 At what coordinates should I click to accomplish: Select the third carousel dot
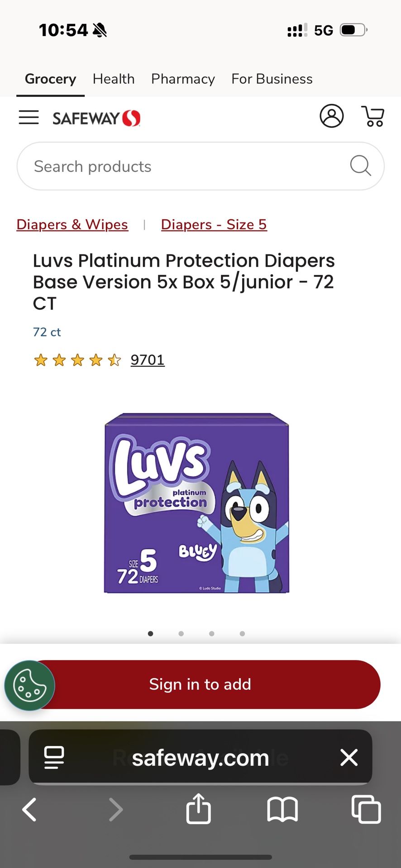pyautogui.click(x=211, y=633)
